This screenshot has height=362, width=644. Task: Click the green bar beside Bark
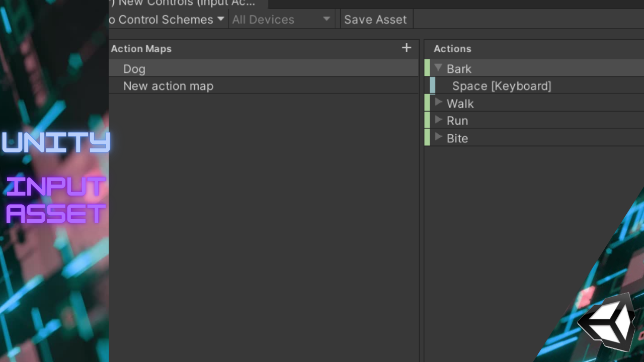point(427,68)
